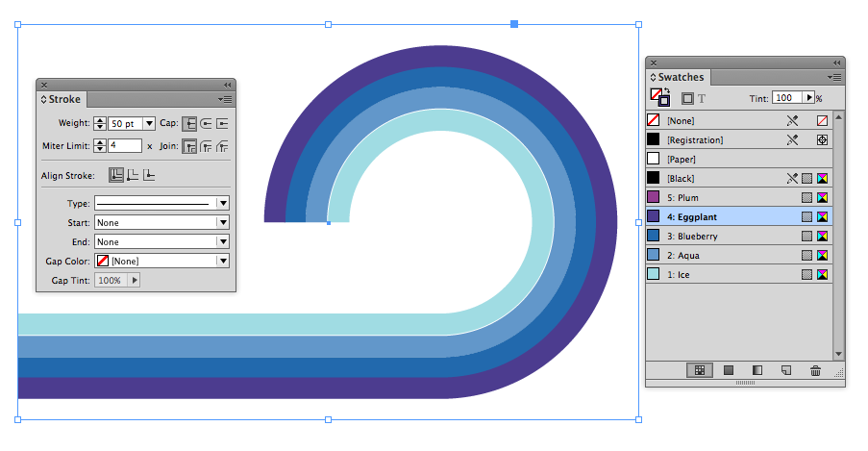Viewport: 868px width, 451px height.
Task: Click the Delete Swatch trash icon
Action: pos(815,370)
